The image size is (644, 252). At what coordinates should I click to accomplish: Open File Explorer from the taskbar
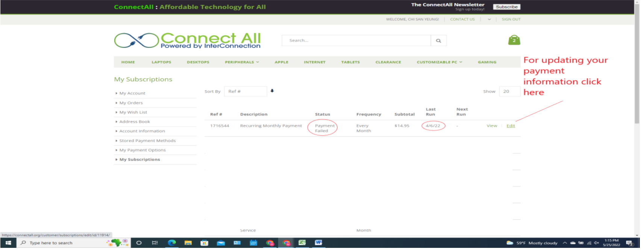[x=188, y=243]
